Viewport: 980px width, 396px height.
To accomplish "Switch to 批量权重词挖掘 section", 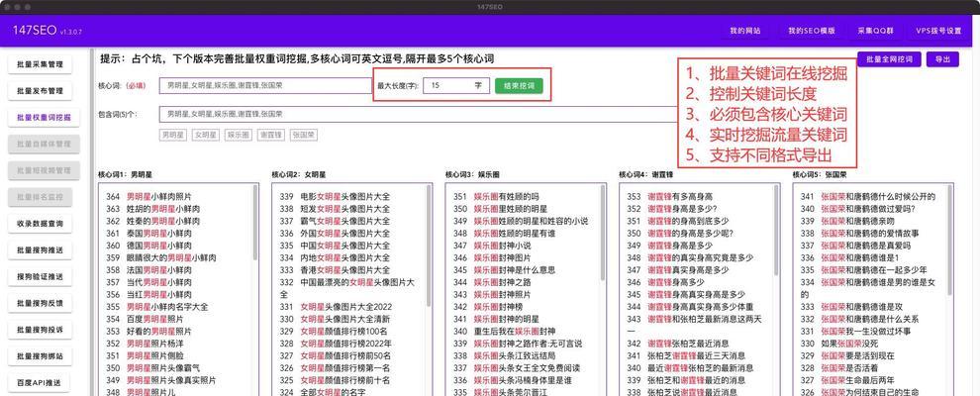I will pos(44,117).
